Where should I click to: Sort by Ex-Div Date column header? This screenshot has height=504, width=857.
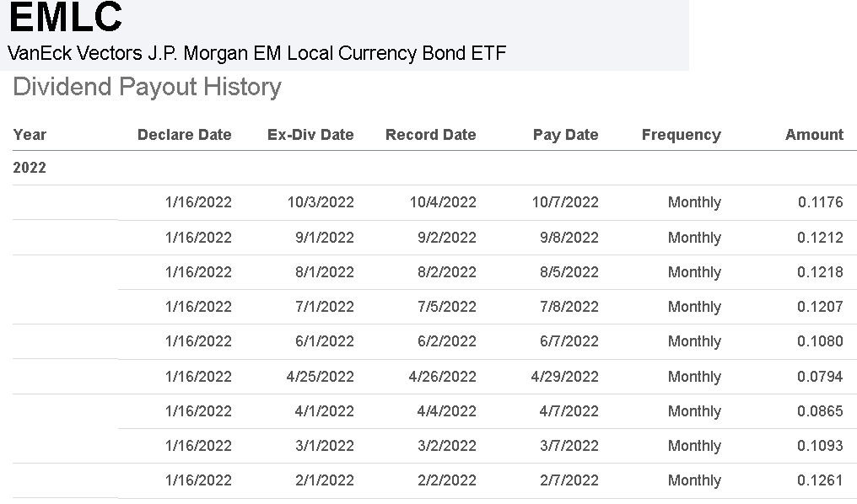pyautogui.click(x=310, y=135)
